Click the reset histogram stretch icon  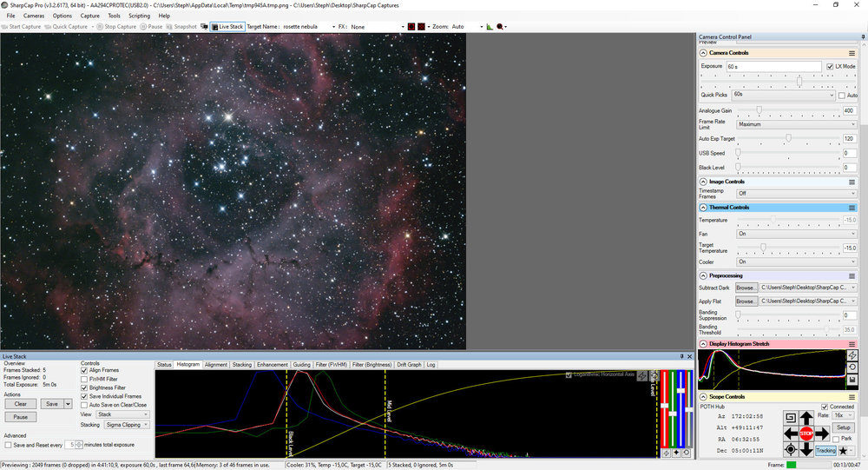tap(852, 367)
